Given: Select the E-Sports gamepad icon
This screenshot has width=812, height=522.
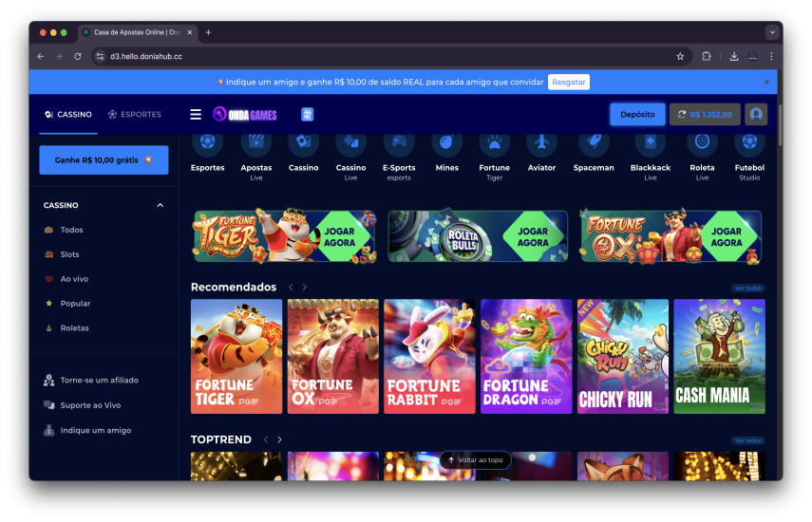Looking at the screenshot, I should (399, 143).
